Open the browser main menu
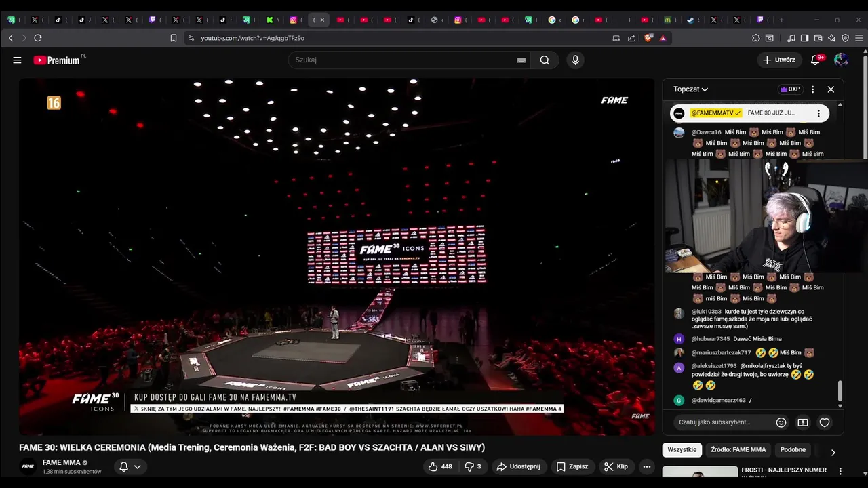The image size is (868, 488). [x=859, y=38]
